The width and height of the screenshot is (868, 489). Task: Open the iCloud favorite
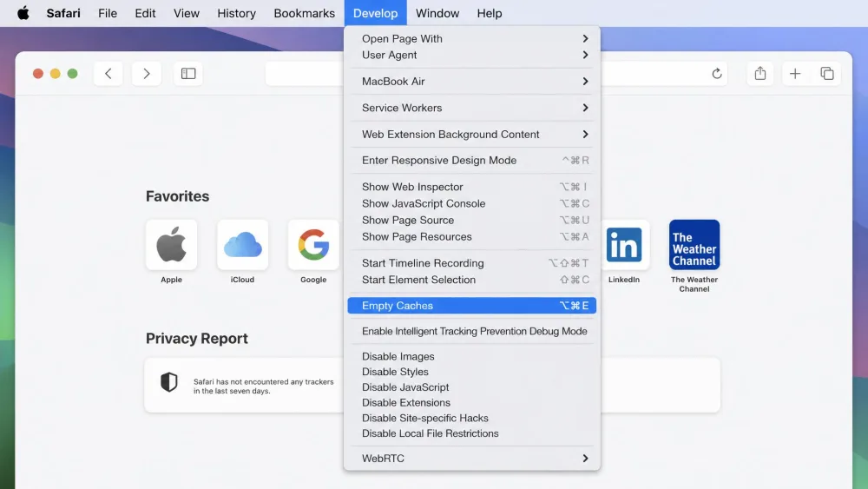pyautogui.click(x=242, y=245)
